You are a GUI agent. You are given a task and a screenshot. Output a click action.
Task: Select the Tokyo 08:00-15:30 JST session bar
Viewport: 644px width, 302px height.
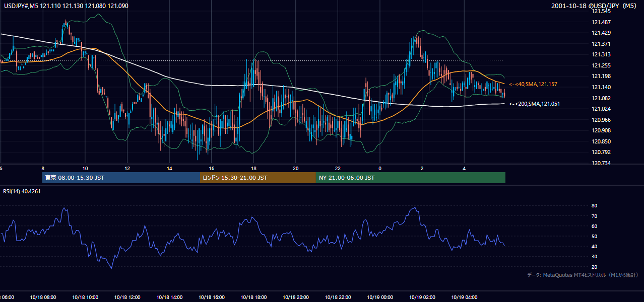[x=121, y=178]
